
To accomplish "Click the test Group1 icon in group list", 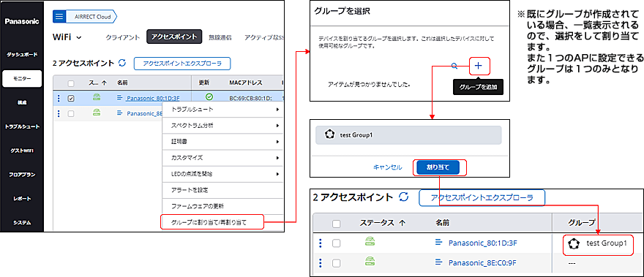I will (329, 135).
